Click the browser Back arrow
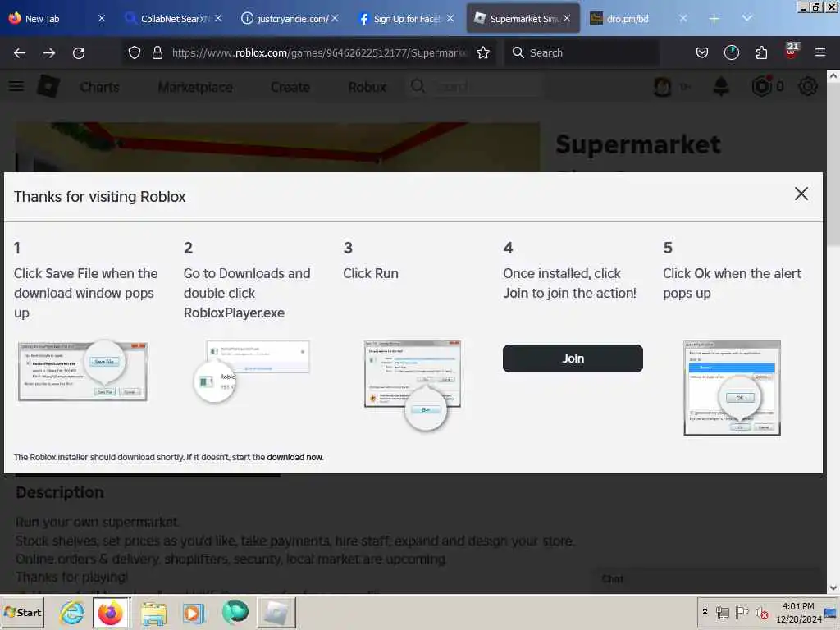 click(x=20, y=53)
